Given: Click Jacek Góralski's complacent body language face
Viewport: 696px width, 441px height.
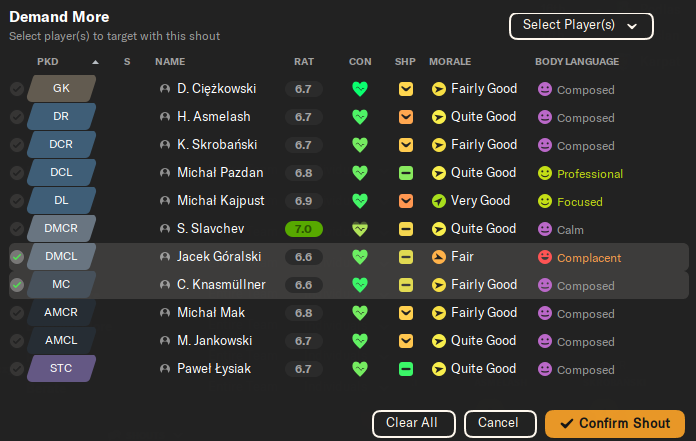Looking at the screenshot, I should (545, 257).
